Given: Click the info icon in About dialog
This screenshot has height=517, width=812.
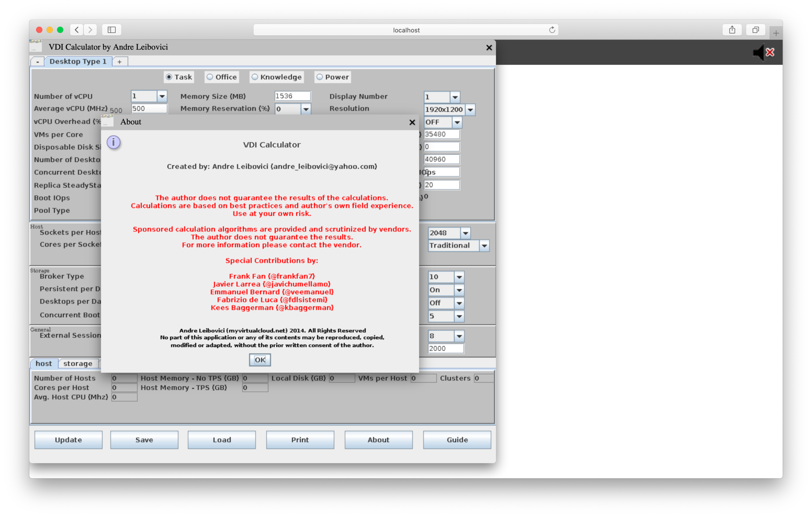Looking at the screenshot, I should point(114,142).
